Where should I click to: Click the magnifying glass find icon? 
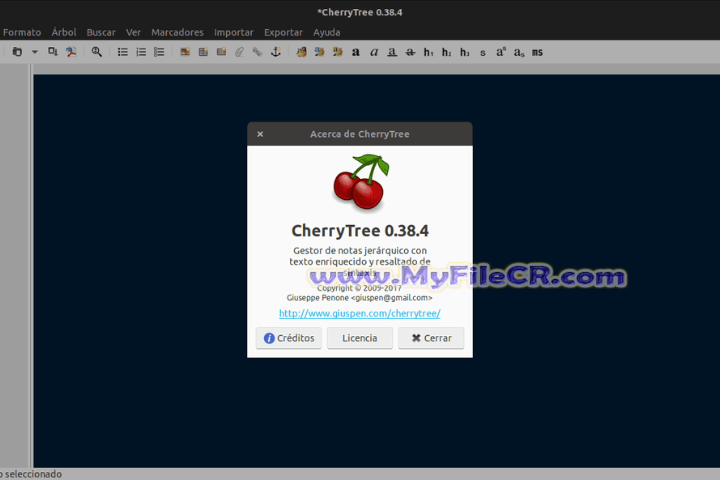pyautogui.click(x=96, y=52)
